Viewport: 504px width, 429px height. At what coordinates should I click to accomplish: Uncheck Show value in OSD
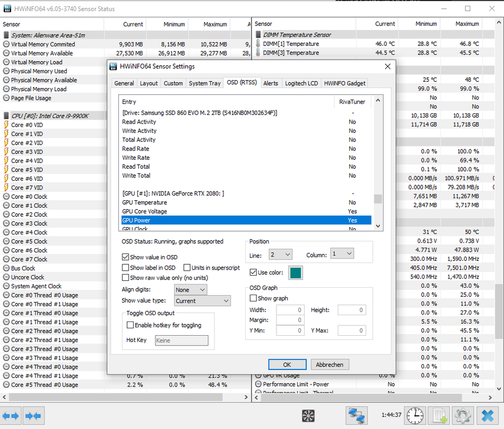(126, 257)
